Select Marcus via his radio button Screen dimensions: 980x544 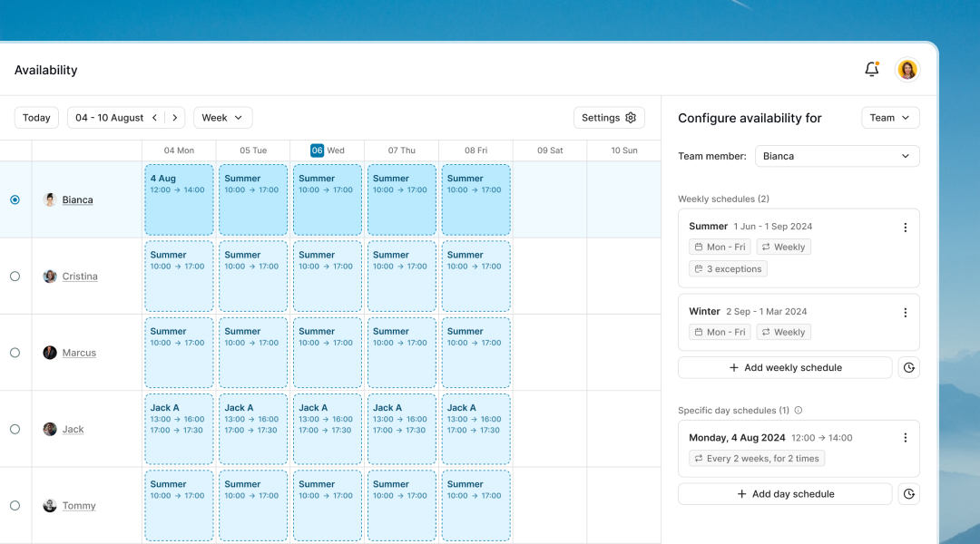tap(15, 352)
